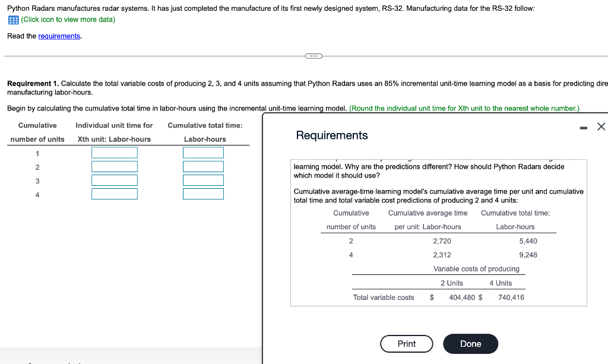Click the 5,440 cumulative total time value

click(528, 241)
